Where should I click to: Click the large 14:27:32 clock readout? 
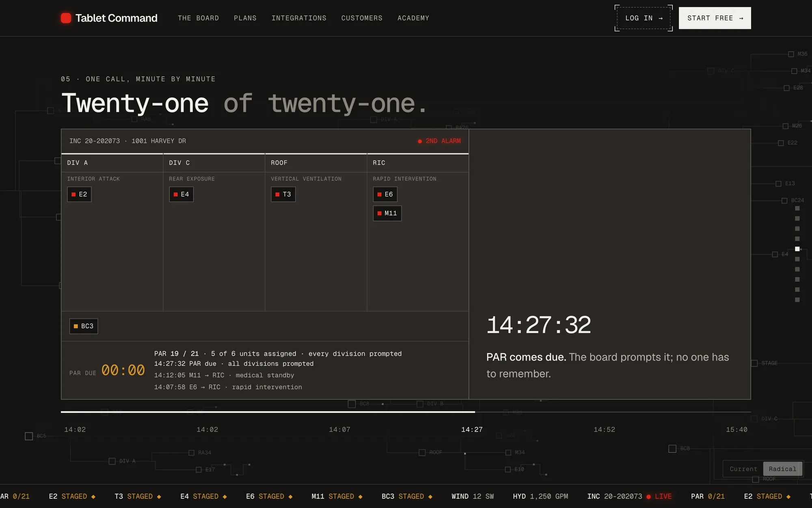click(x=538, y=325)
